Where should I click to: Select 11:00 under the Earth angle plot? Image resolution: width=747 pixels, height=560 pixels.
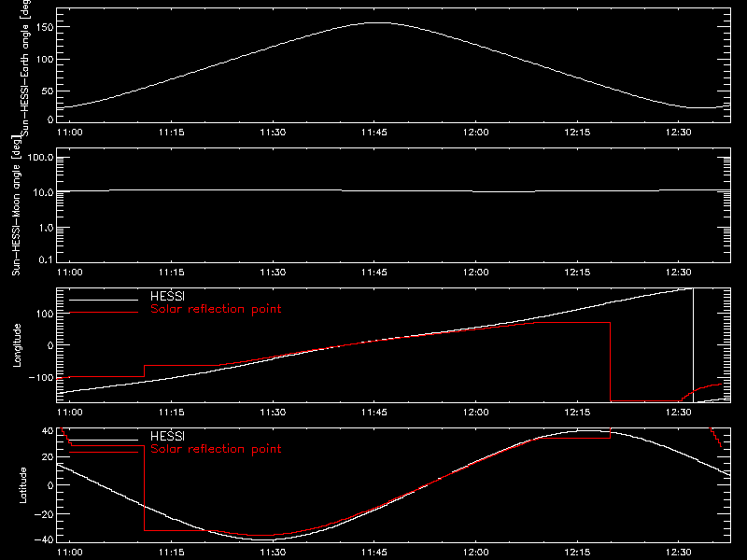(69, 132)
